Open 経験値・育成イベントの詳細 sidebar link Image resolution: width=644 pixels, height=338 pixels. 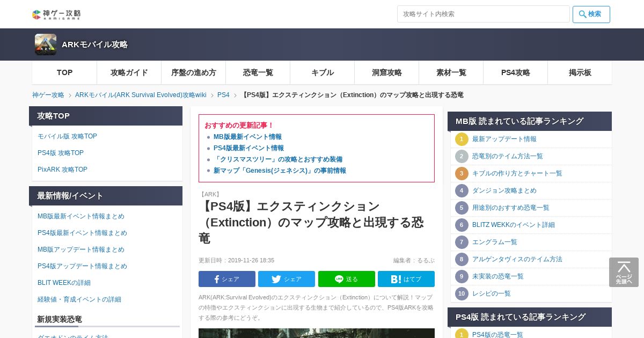pos(79,299)
